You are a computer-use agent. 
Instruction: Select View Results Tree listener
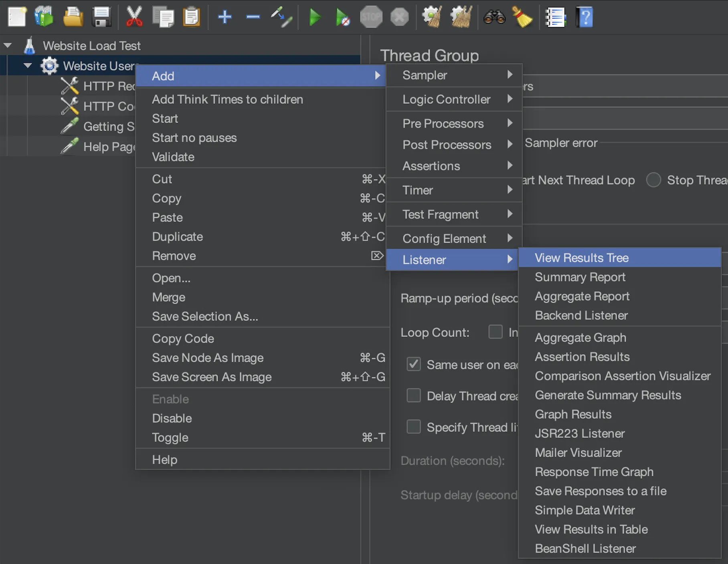coord(581,258)
